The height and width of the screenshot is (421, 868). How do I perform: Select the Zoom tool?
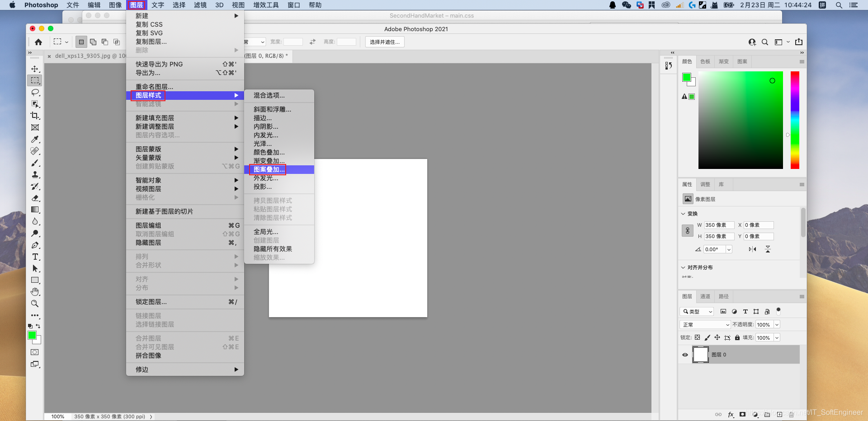[x=35, y=304]
